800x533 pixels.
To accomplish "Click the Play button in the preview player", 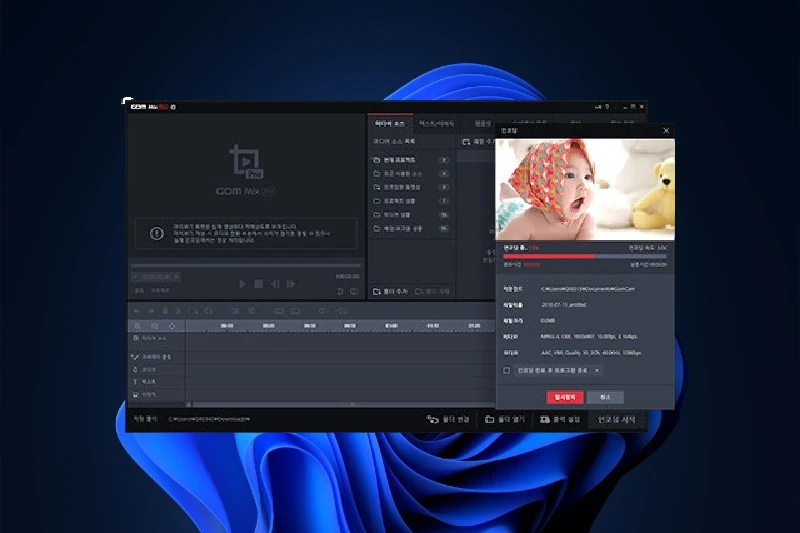I will (x=242, y=284).
